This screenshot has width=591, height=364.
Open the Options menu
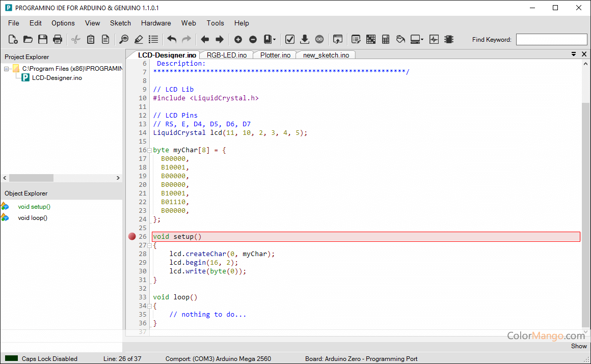(x=63, y=23)
